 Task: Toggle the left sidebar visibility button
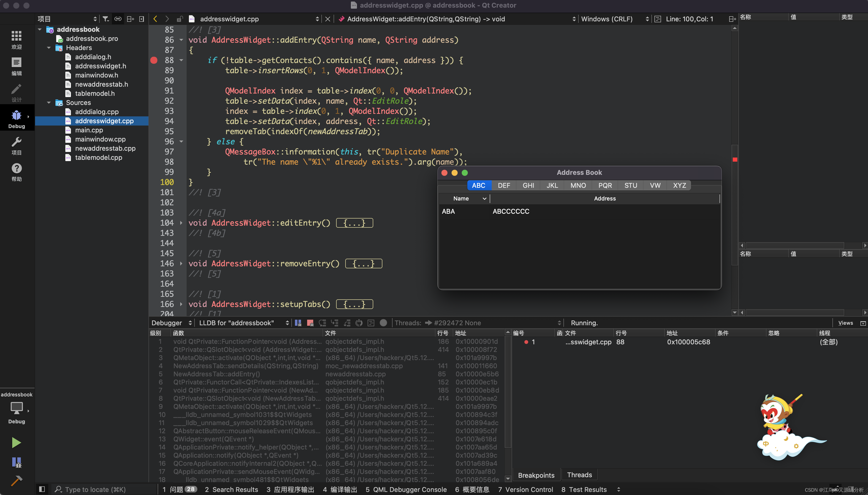tap(42, 489)
